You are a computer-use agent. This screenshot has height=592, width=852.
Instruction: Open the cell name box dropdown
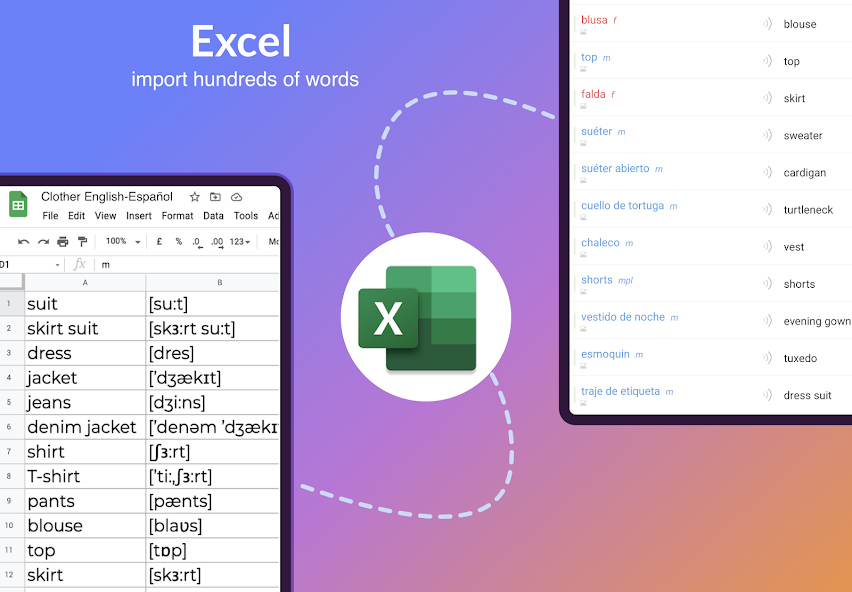click(x=57, y=265)
